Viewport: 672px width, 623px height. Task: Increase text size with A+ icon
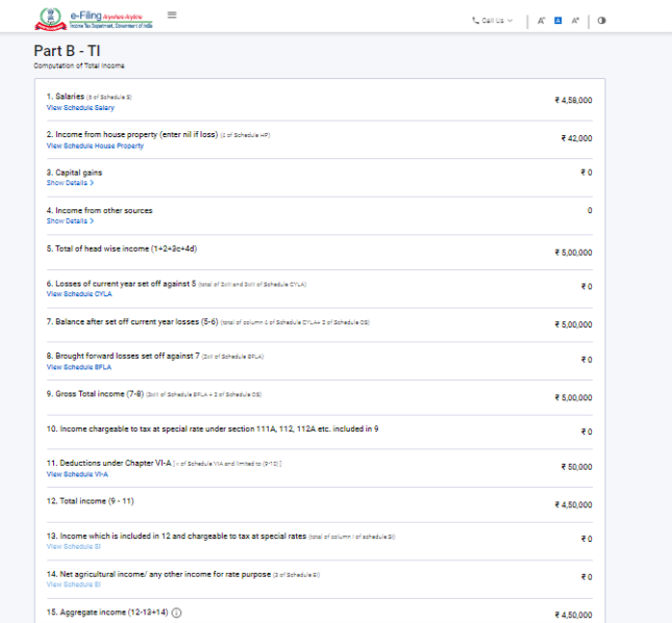point(576,19)
